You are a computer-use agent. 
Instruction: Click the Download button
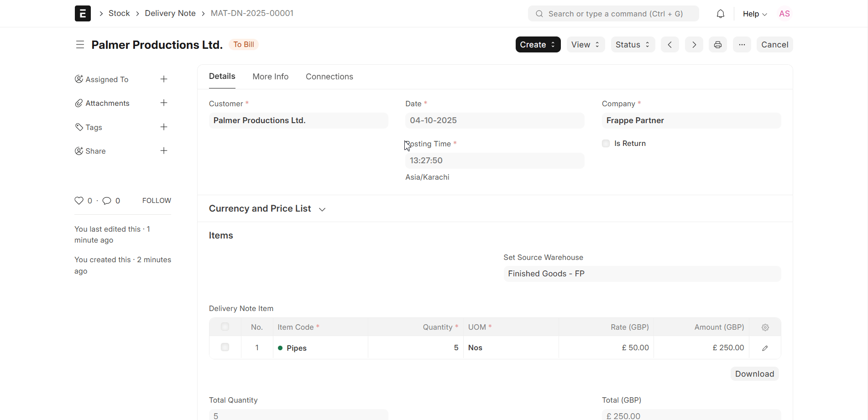(754, 374)
